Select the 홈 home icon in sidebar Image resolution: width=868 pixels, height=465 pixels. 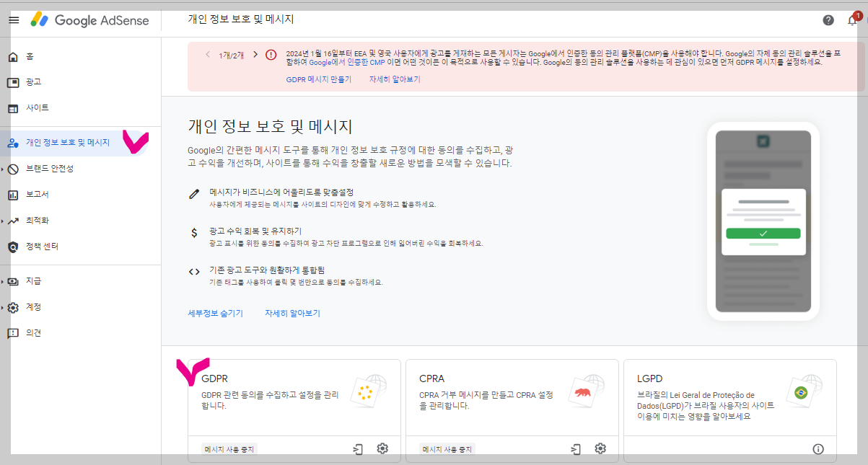pos(13,56)
